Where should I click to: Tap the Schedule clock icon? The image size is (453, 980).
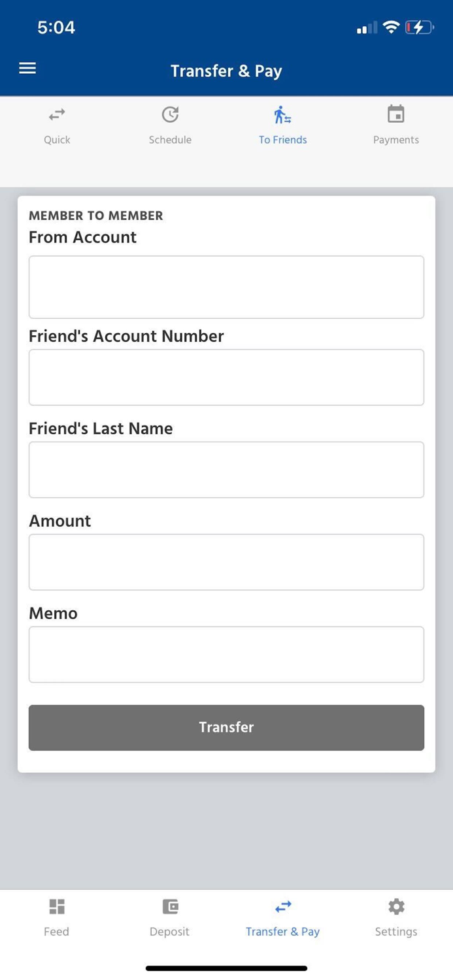[170, 115]
